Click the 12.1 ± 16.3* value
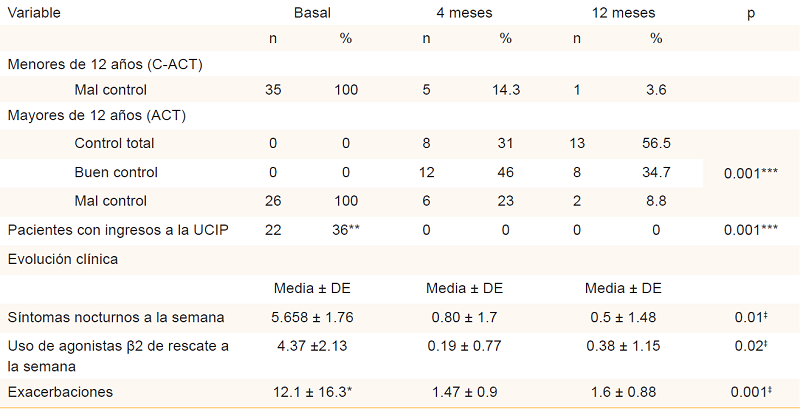The image size is (800, 409). [x=312, y=390]
